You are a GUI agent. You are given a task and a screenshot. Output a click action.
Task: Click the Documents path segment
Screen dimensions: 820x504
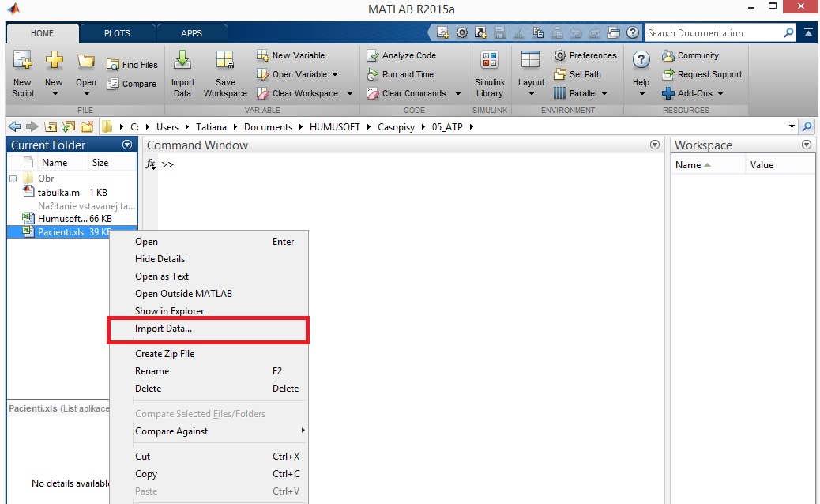pos(269,127)
